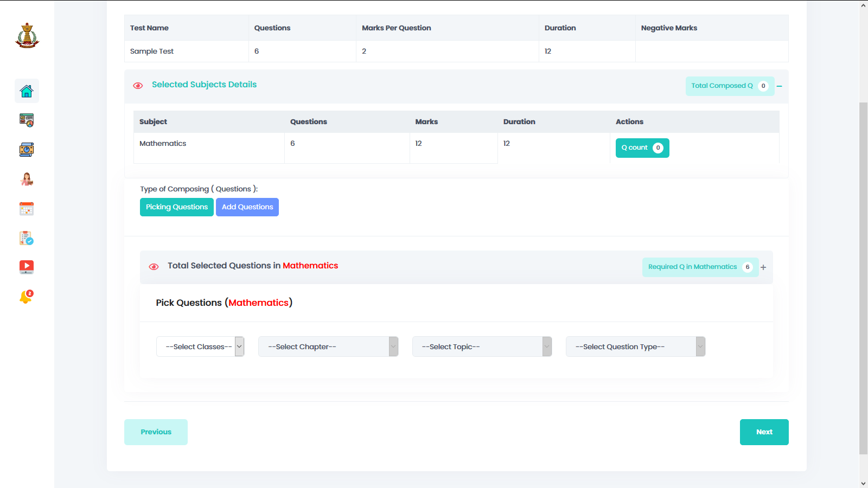Click the Actions column header
This screenshot has height=488, width=868.
pos(694,122)
